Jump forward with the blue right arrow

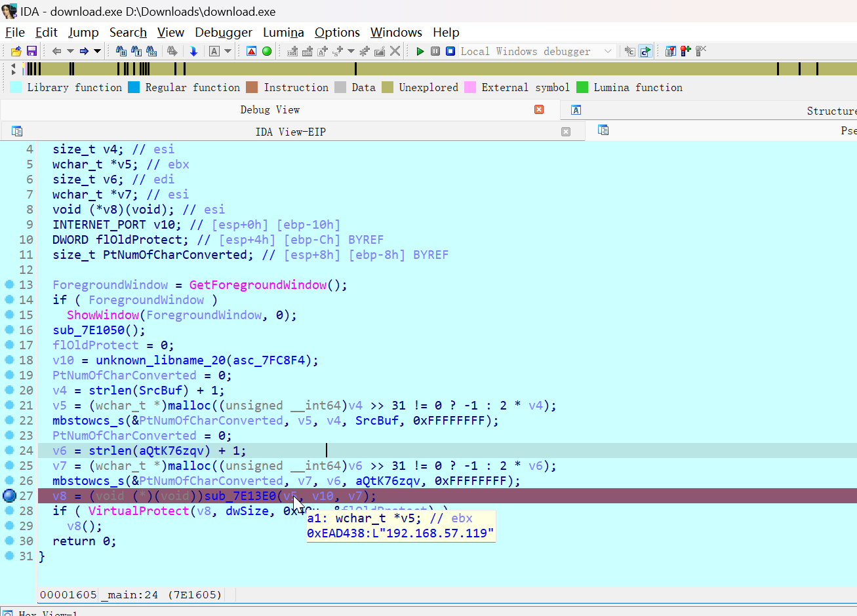[84, 51]
